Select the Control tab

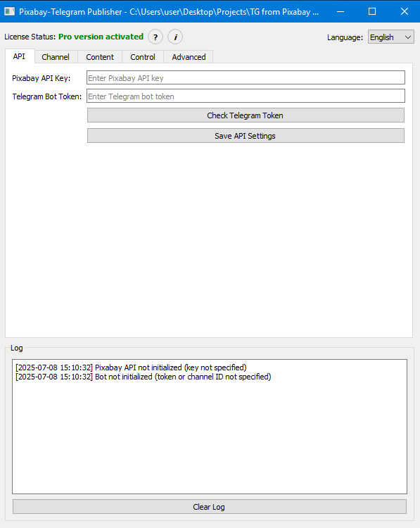pyautogui.click(x=143, y=57)
